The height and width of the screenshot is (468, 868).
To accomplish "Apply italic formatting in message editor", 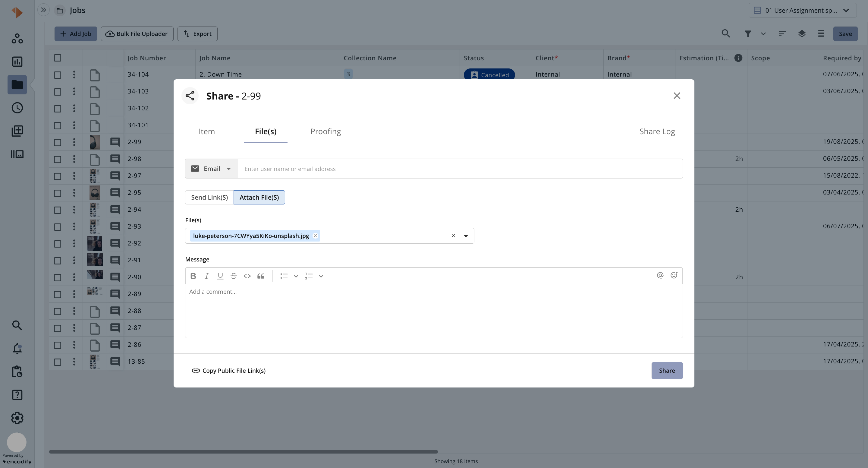I will point(206,276).
